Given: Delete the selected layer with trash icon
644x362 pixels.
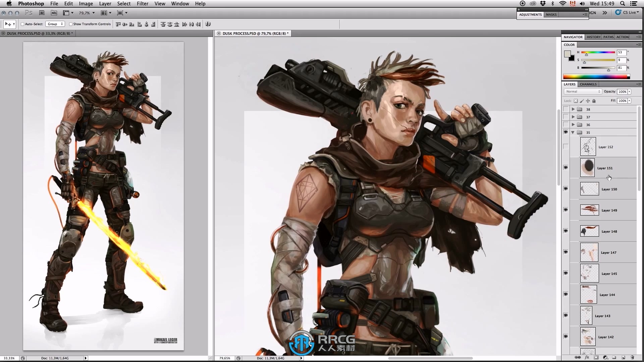Looking at the screenshot, I should (x=632, y=358).
